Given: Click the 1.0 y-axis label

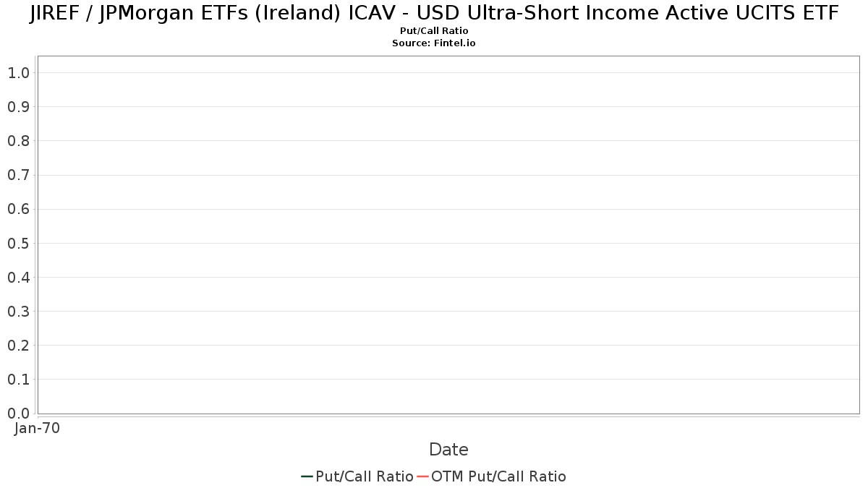Looking at the screenshot, I should click(x=18, y=72).
